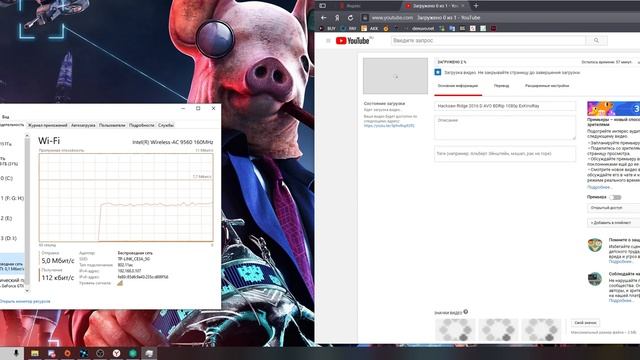Click the Описание description text area
The width and height of the screenshot is (640, 360).
505,128
